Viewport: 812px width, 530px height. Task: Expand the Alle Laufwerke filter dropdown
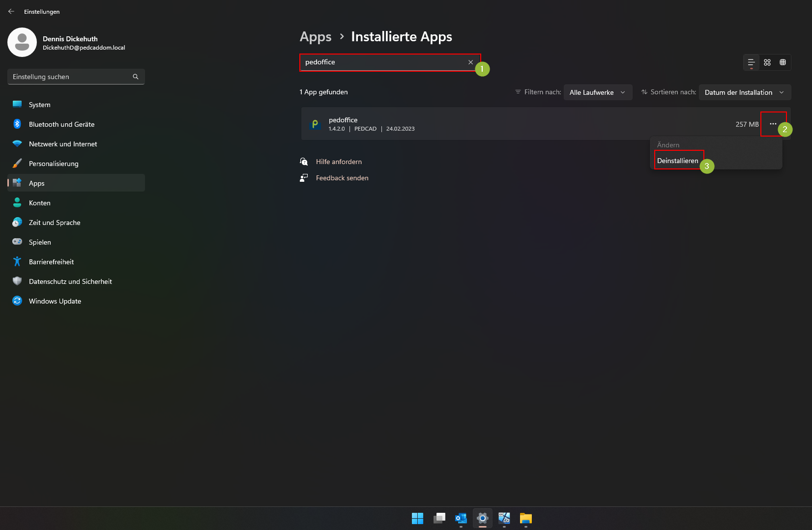point(598,92)
